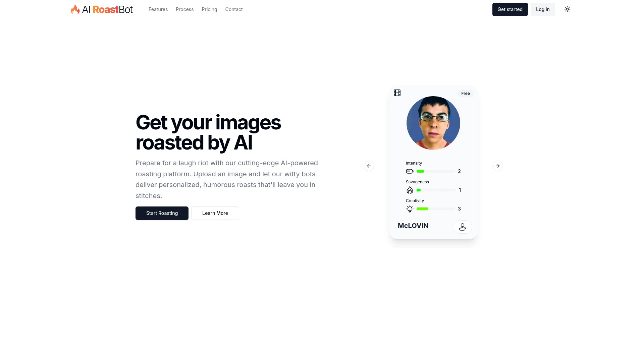Click the creativity lightbulb icon
644x362 pixels.
pyautogui.click(x=410, y=208)
